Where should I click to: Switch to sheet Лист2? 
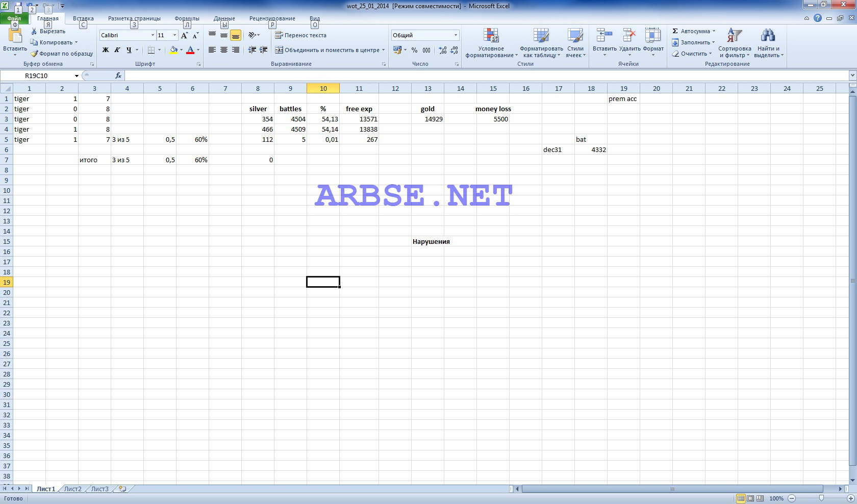coord(72,489)
